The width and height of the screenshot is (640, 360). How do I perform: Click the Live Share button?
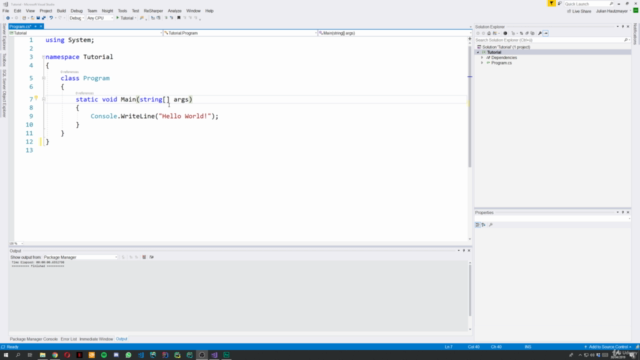pyautogui.click(x=579, y=11)
